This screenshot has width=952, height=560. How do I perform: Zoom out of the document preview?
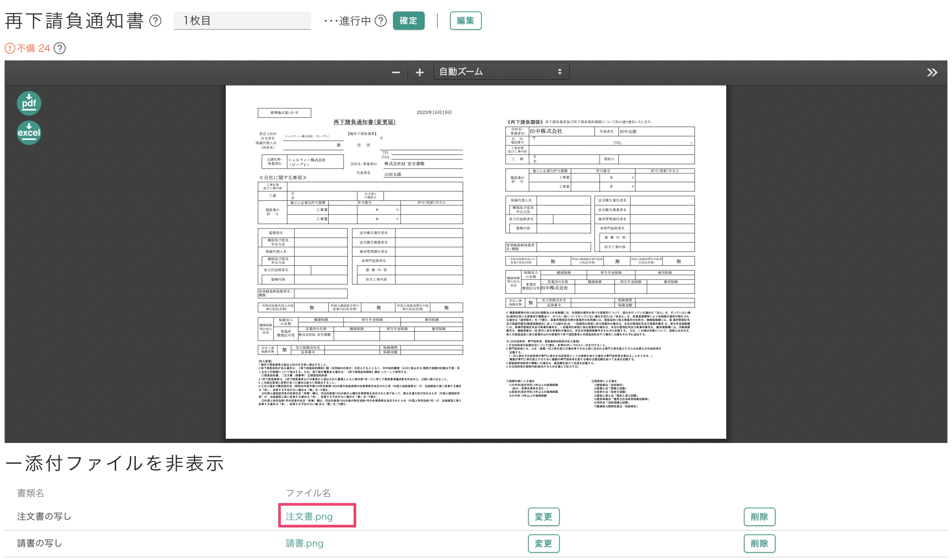(x=396, y=72)
